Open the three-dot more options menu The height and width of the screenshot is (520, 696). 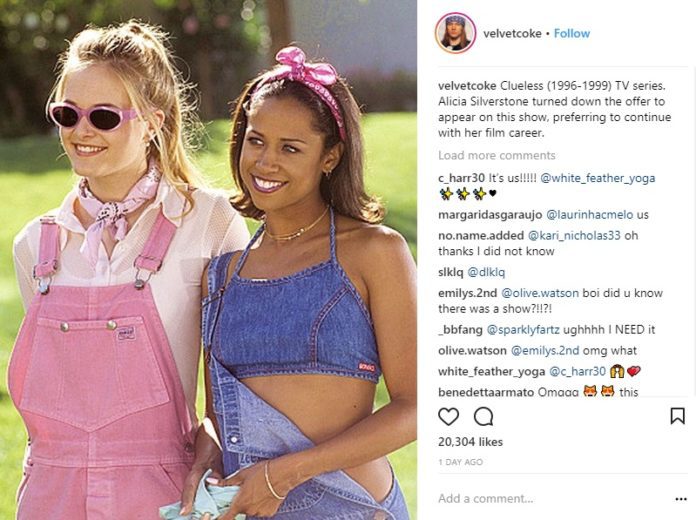(x=681, y=499)
